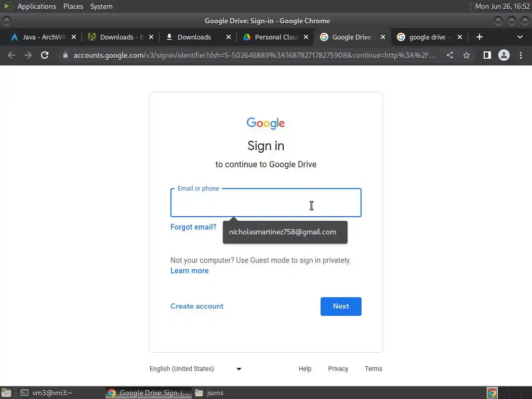Bookmark this tab with the star icon

pyautogui.click(x=467, y=55)
